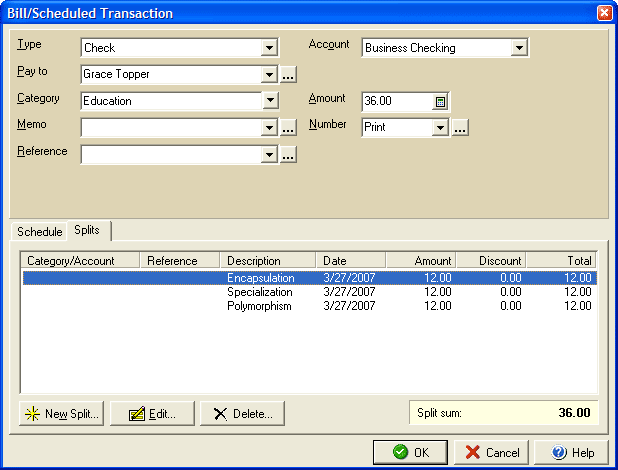
Task: Delete the selected split
Action: (243, 414)
